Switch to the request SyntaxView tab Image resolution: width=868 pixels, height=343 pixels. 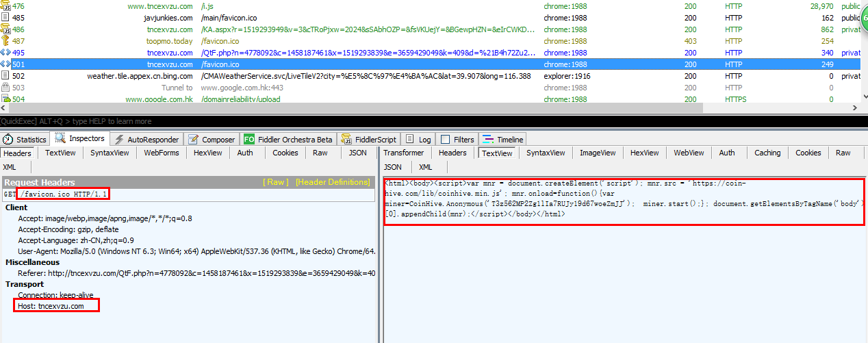[110, 153]
